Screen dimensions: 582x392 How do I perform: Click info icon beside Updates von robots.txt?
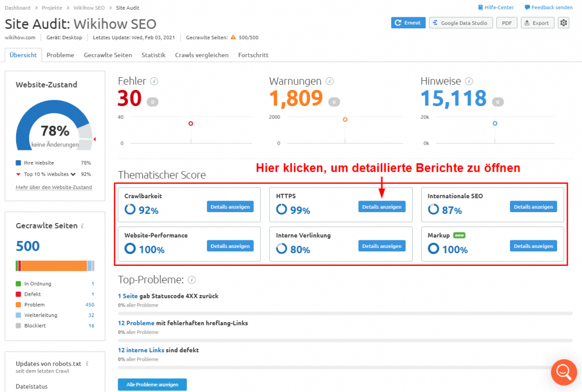87,364
